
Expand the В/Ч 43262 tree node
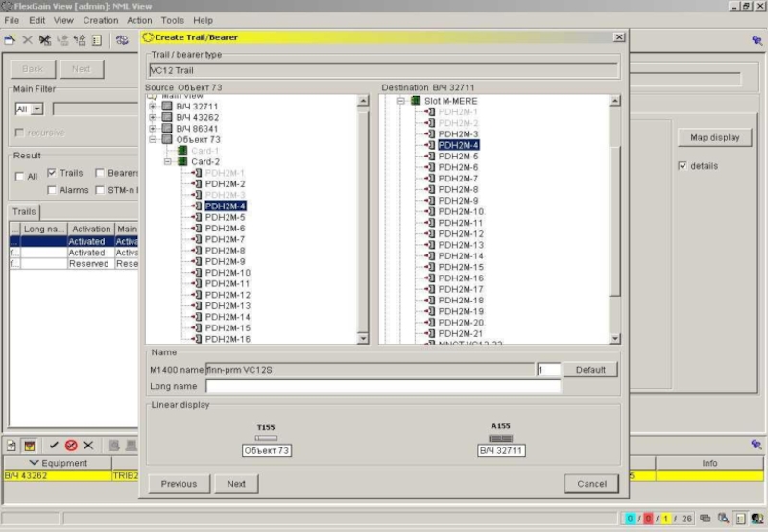pos(153,117)
